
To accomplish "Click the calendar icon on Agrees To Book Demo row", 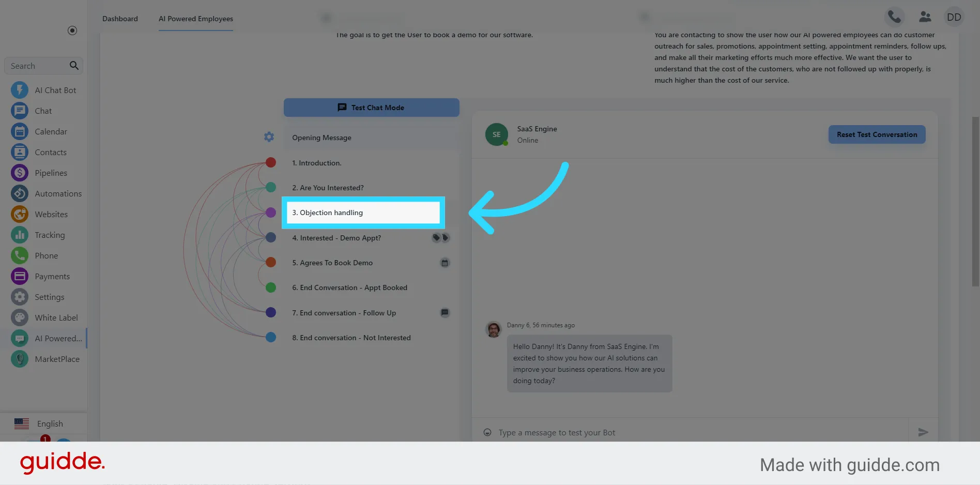I will pos(445,263).
